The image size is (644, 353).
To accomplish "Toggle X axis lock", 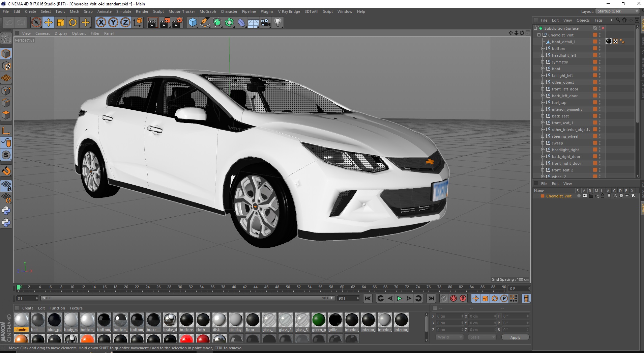I will [101, 23].
